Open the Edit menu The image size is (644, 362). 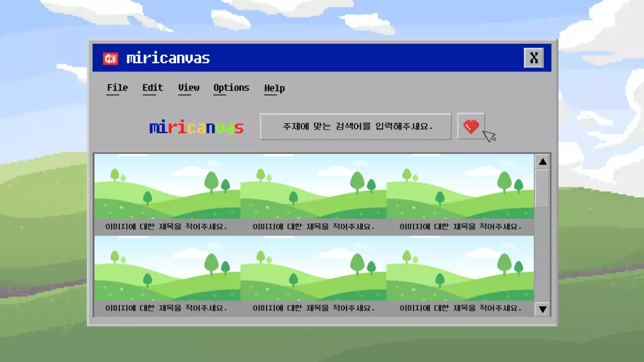tap(152, 87)
